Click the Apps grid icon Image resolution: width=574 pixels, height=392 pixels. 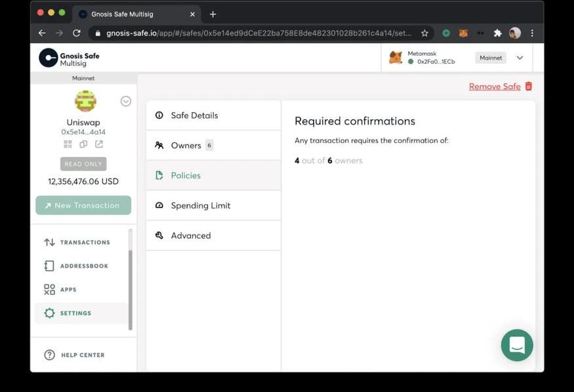coord(49,290)
